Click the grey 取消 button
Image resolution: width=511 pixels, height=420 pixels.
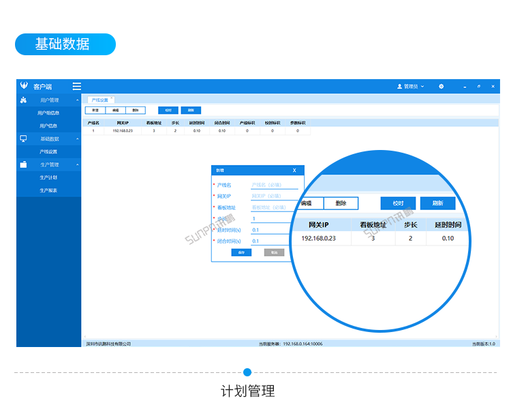click(274, 252)
